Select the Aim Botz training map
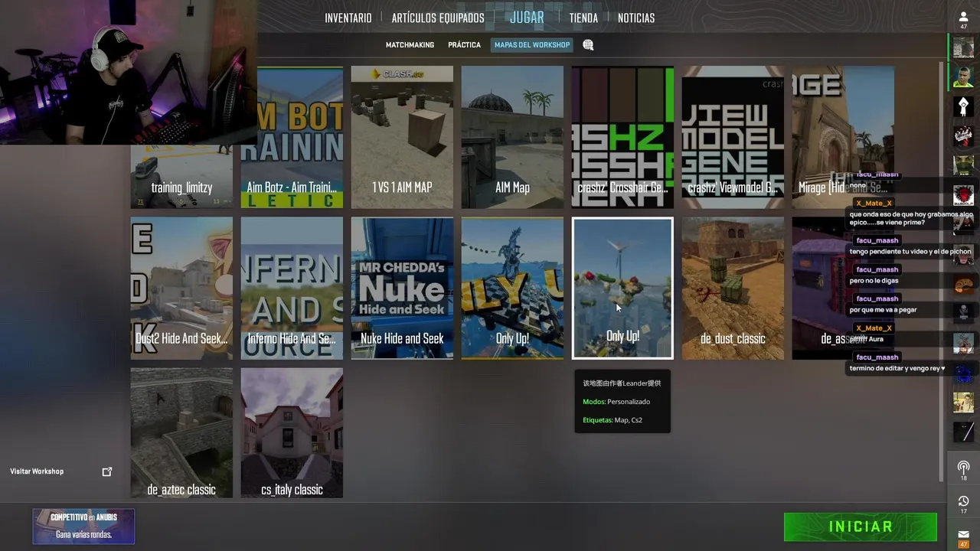 tap(292, 137)
